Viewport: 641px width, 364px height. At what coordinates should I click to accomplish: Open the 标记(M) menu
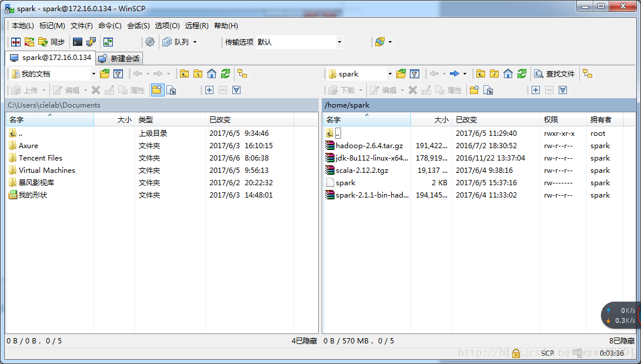(52, 25)
